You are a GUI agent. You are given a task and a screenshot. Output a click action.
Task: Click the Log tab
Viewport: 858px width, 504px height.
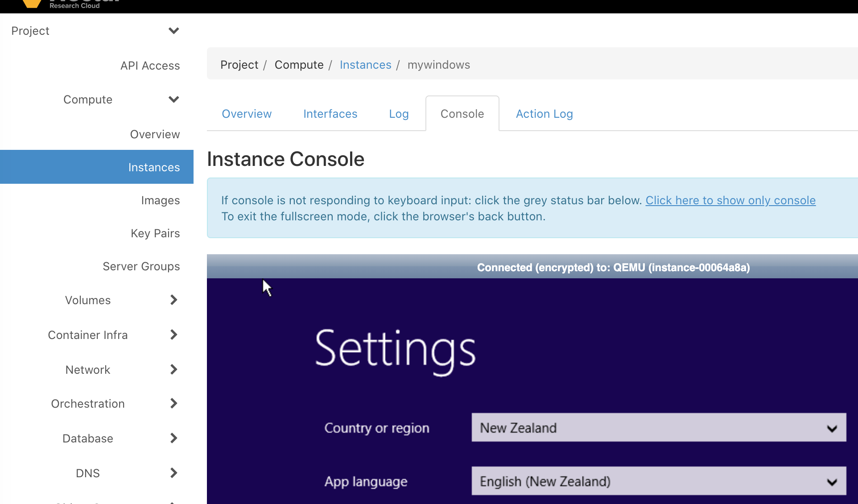(399, 113)
